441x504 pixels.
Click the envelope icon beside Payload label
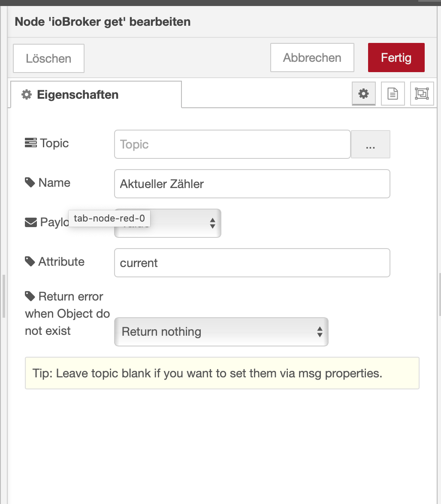coord(31,222)
